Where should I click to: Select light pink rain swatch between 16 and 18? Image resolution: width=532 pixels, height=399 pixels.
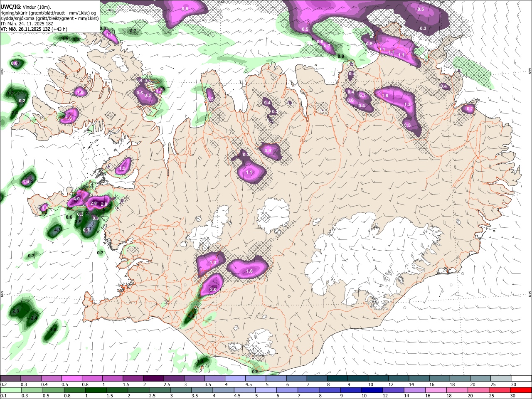click(x=436, y=390)
